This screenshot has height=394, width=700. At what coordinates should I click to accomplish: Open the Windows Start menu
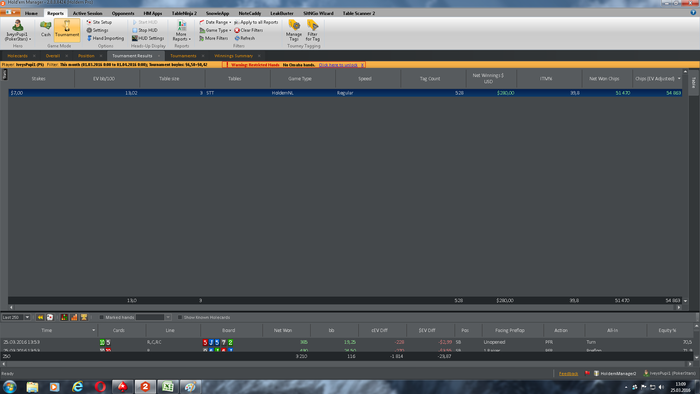pyautogui.click(x=10, y=386)
